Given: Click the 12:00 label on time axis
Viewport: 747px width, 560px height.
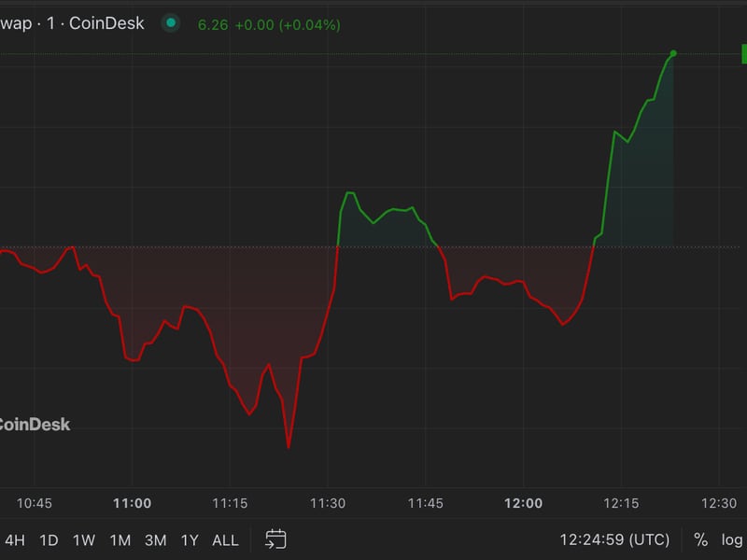Looking at the screenshot, I should pyautogui.click(x=523, y=503).
